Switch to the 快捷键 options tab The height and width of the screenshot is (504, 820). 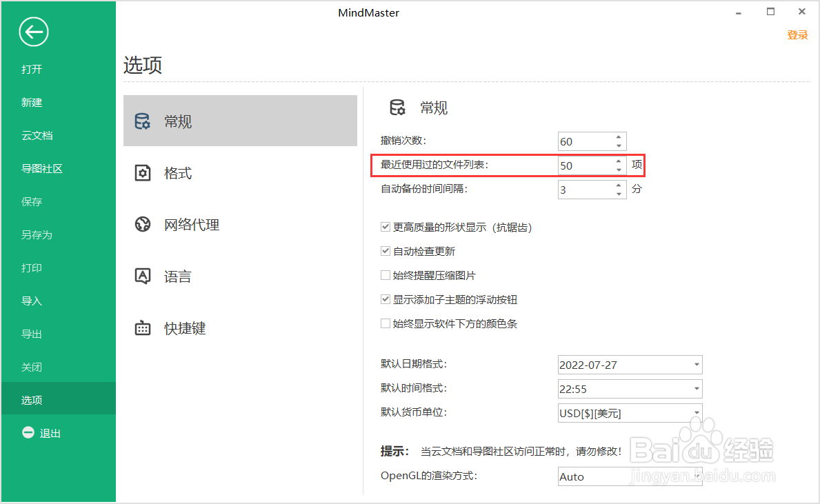(240, 327)
